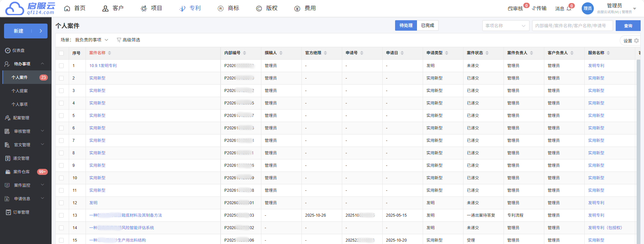Open the 新建 button arrow
The height and width of the screenshot is (244, 644).
pyautogui.click(x=41, y=31)
